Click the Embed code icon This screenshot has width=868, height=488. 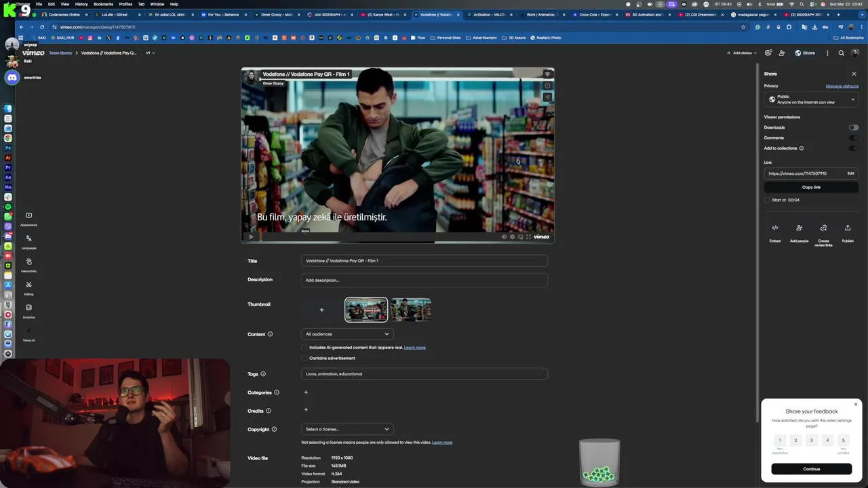(775, 228)
